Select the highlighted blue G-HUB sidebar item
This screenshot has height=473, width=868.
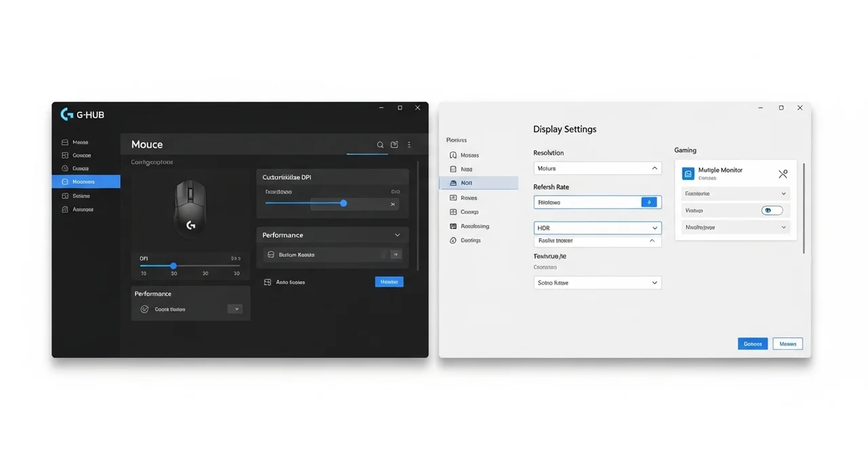coord(86,182)
